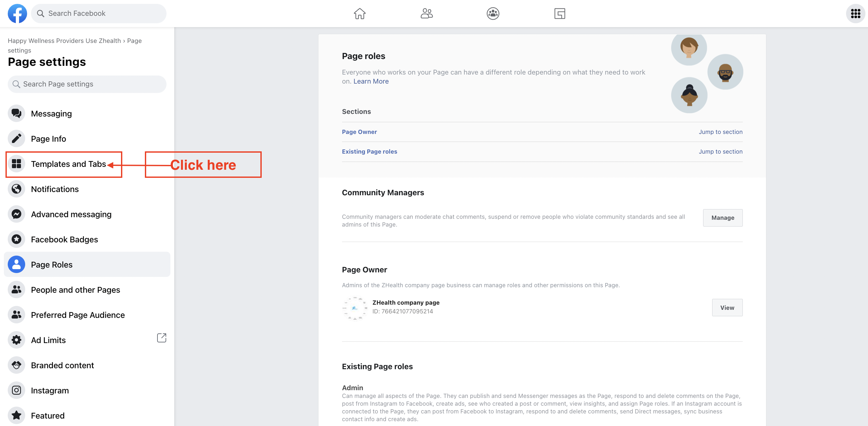Open Advanced messaging settings
The width and height of the screenshot is (868, 426).
coord(87,214)
